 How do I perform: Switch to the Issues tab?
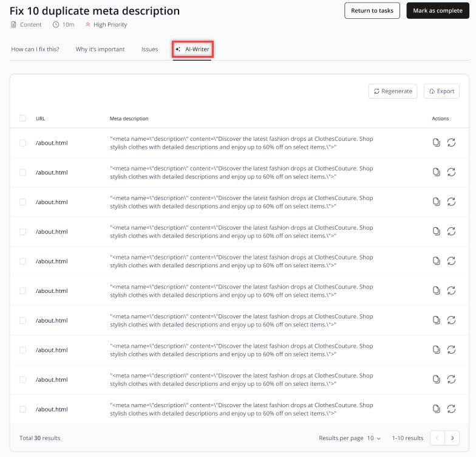tap(149, 49)
